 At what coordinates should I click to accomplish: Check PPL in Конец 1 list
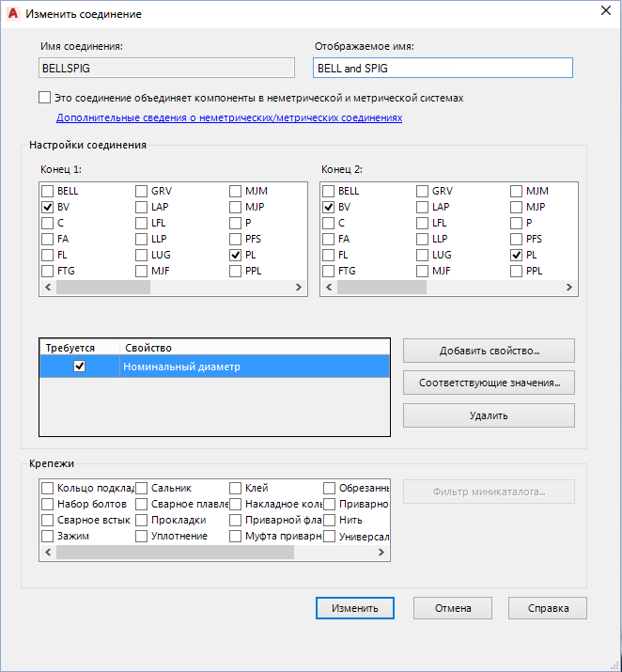point(235,271)
